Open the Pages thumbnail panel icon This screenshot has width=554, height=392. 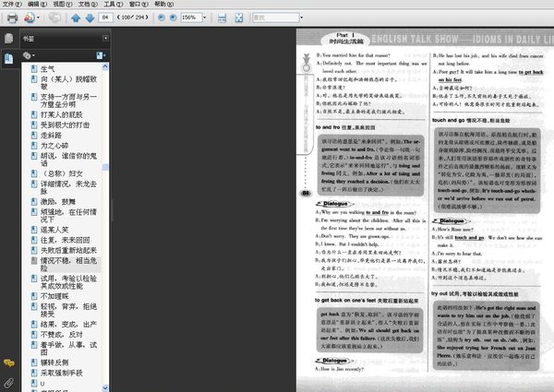click(x=8, y=38)
